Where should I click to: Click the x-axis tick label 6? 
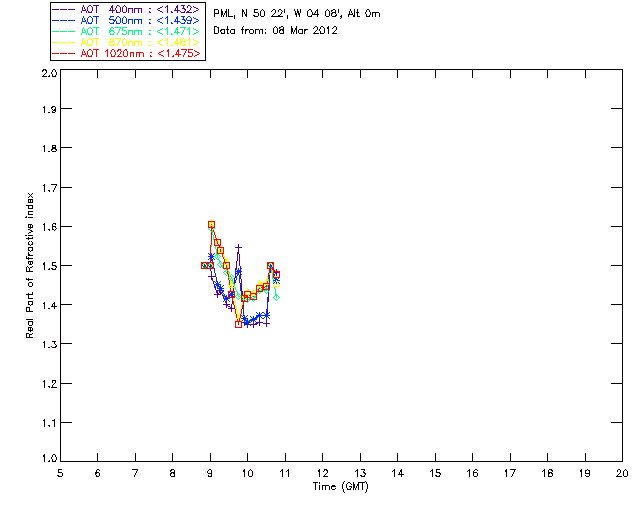tap(98, 473)
